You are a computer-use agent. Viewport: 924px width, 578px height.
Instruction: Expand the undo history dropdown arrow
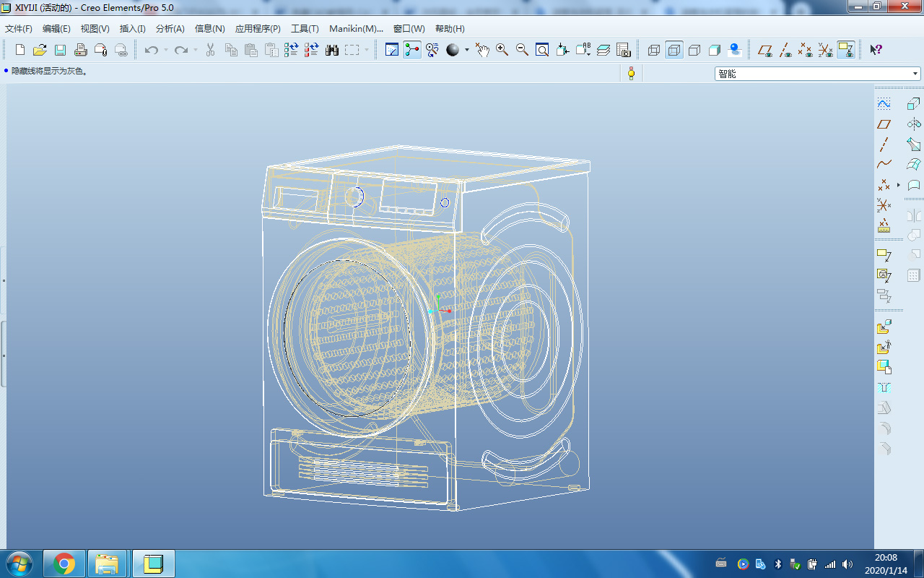[166, 50]
